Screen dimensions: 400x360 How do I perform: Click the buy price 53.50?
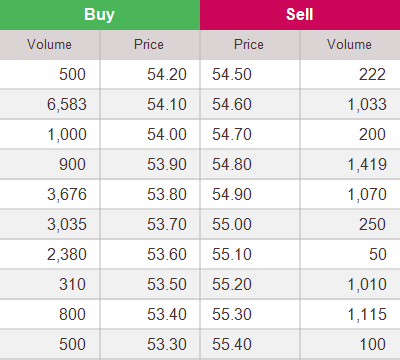(x=167, y=284)
